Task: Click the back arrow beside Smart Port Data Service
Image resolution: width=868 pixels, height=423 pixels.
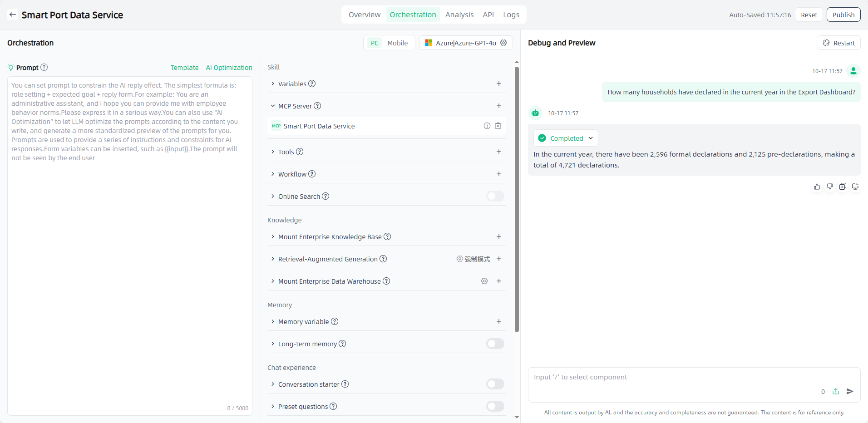Action: 13,15
